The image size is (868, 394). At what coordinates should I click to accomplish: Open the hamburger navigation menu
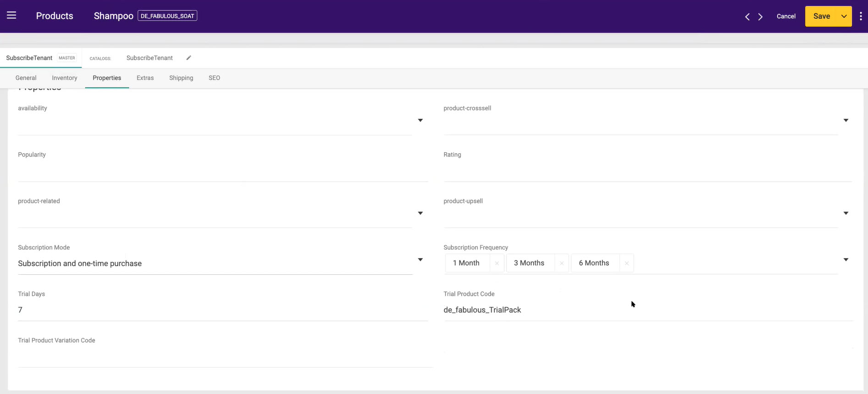pos(11,16)
